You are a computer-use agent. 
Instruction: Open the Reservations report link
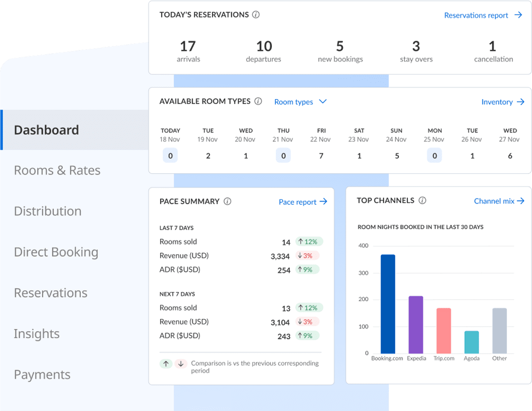[x=476, y=15]
